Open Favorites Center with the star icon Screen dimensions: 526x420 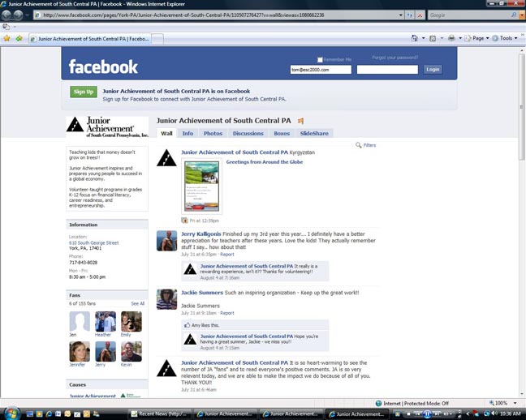click(x=6, y=38)
